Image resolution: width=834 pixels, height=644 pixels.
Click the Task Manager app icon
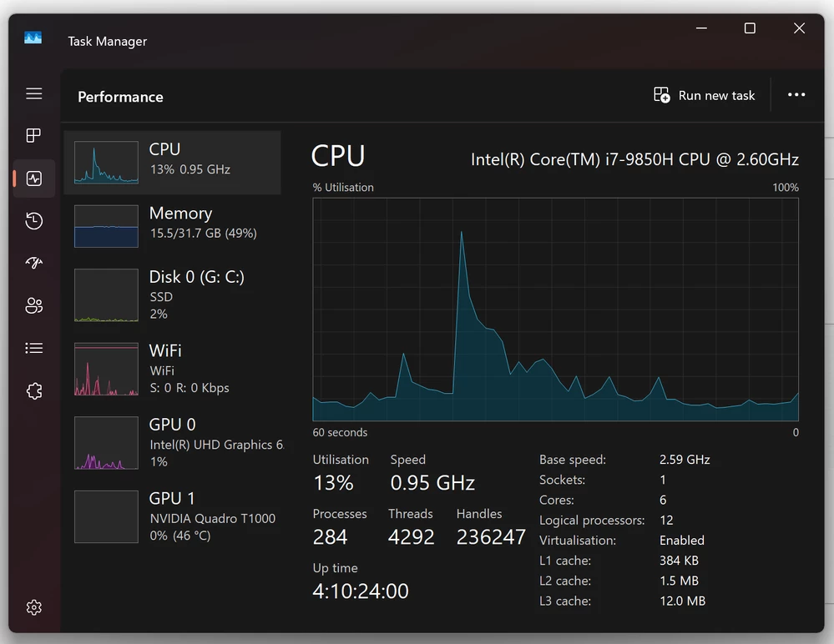(x=33, y=38)
